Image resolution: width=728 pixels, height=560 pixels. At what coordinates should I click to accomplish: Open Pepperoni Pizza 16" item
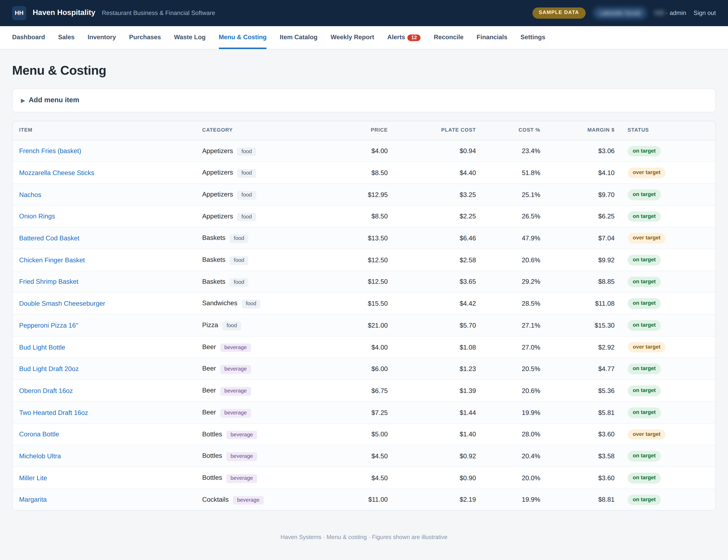coord(48,325)
